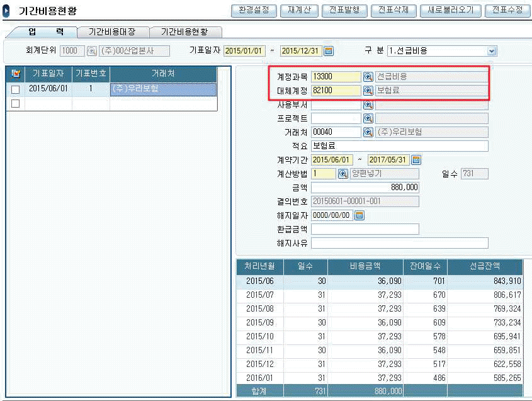Click the 금액 input field showing 880,000
Image resolution: width=532 pixels, height=401 pixels.
click(x=365, y=188)
